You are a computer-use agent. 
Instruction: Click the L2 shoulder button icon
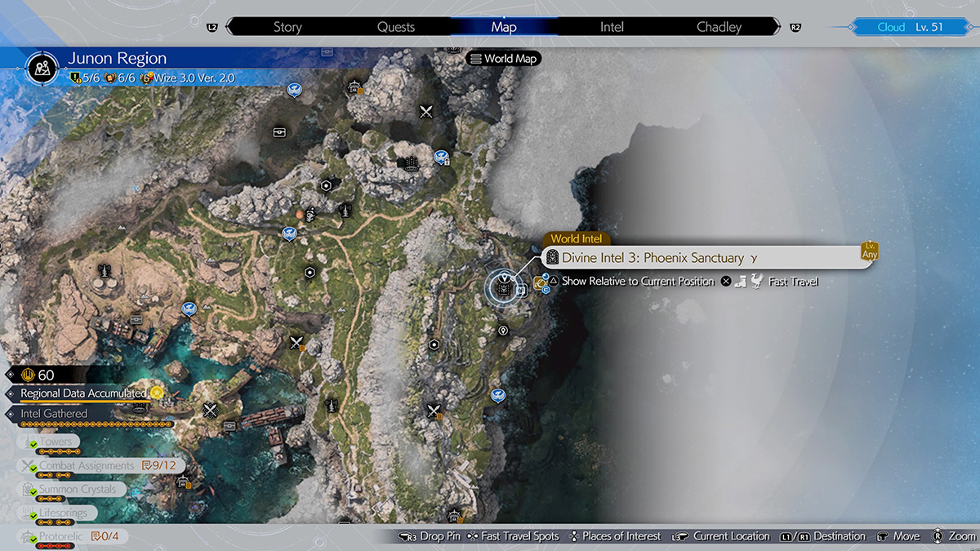[212, 27]
